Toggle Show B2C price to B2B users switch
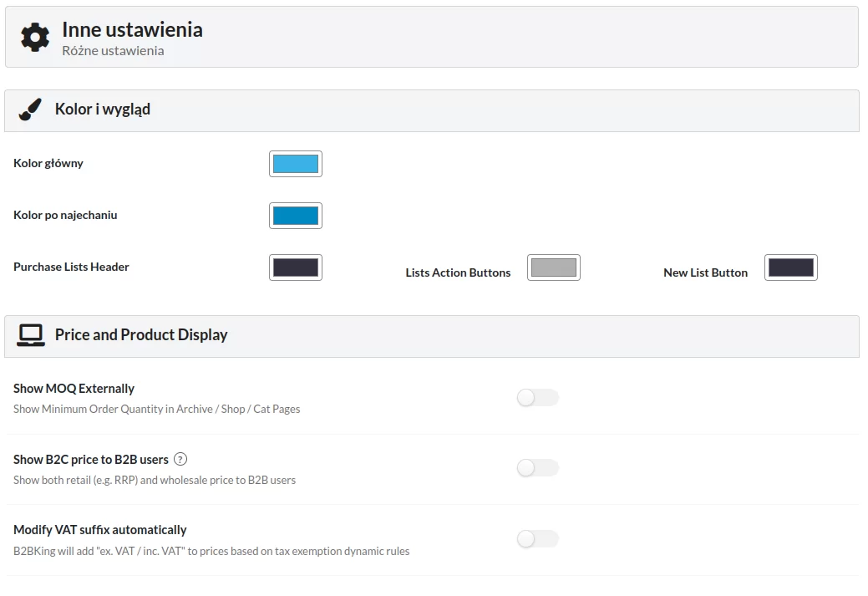The width and height of the screenshot is (868, 596). tap(537, 468)
